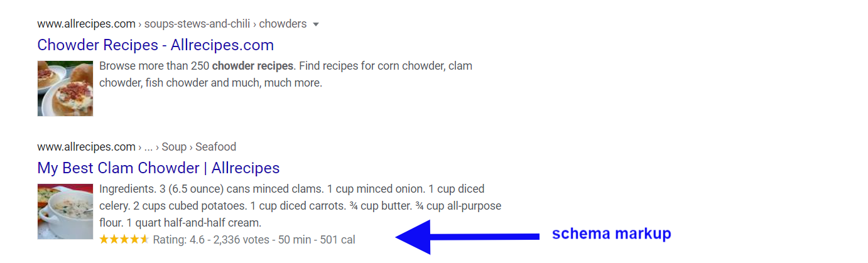Image resolution: width=868 pixels, height=263 pixels.
Task: Click www.allrecipes.com URL above Chowder Recipes
Action: click(x=87, y=24)
